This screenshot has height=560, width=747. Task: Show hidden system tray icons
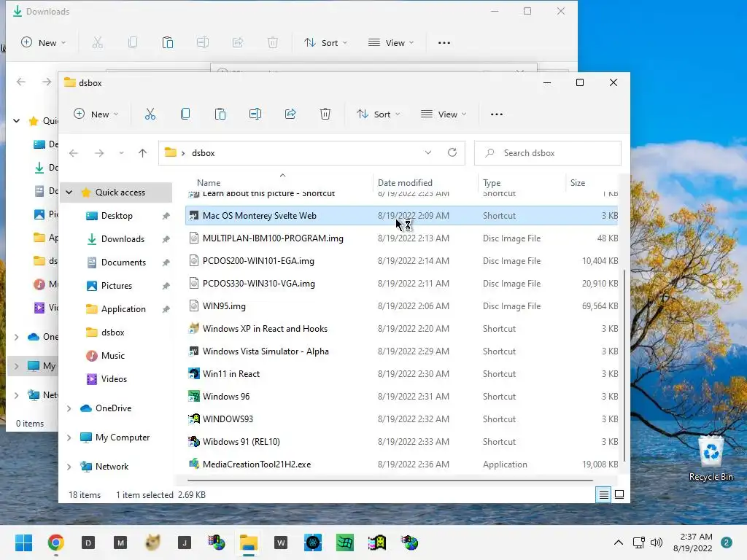point(619,542)
